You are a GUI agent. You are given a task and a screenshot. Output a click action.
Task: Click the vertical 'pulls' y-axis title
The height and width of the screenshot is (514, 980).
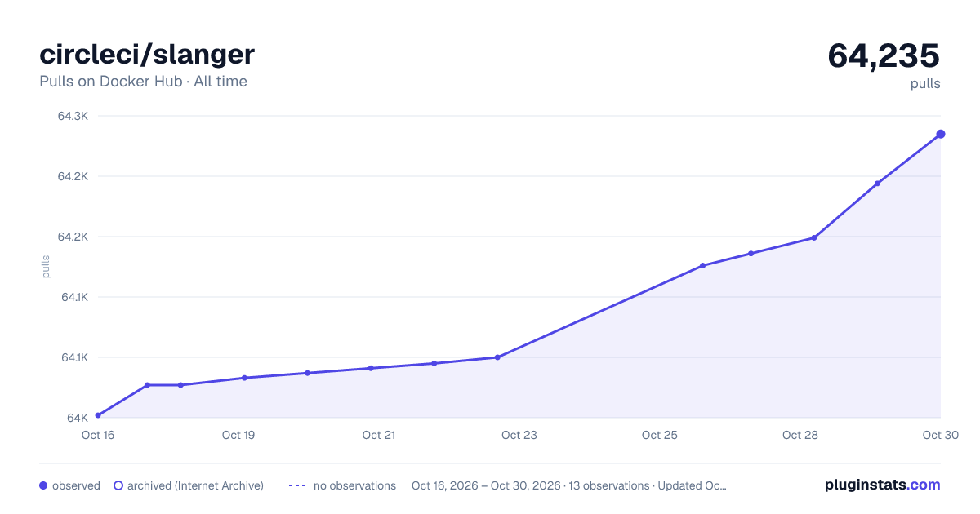[46, 267]
